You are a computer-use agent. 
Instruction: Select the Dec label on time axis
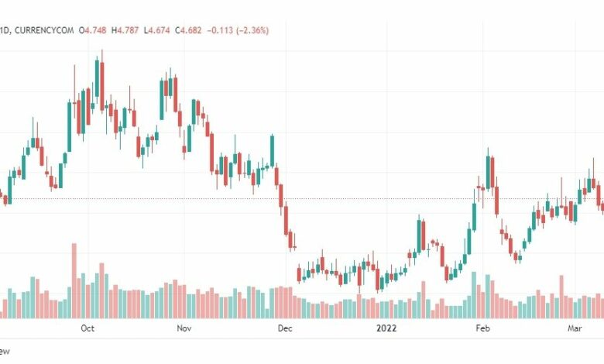285,328
